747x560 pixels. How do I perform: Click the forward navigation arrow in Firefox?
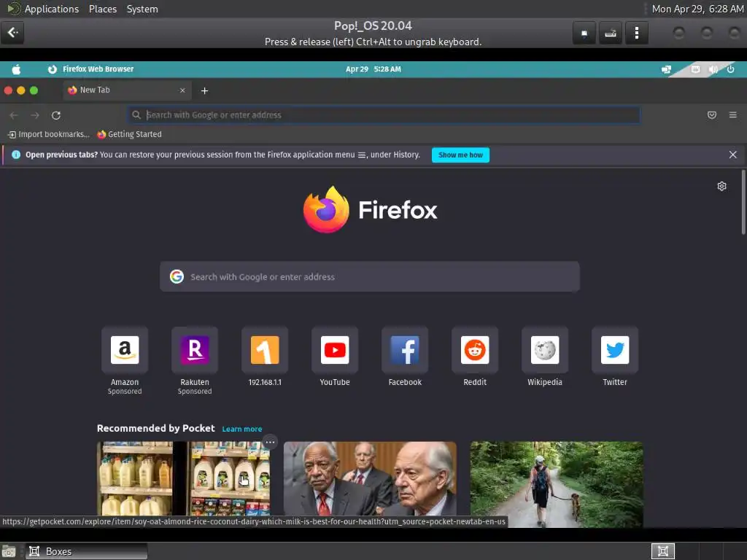tap(35, 115)
